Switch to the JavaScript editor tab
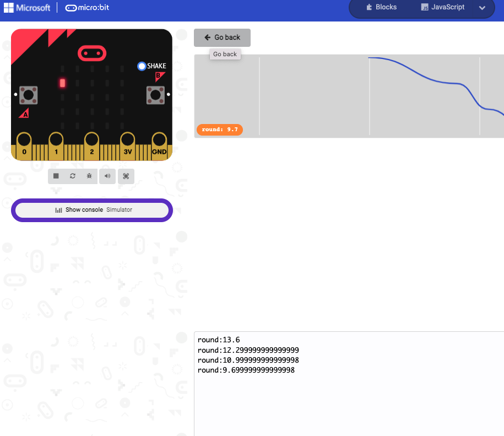 coord(443,7)
